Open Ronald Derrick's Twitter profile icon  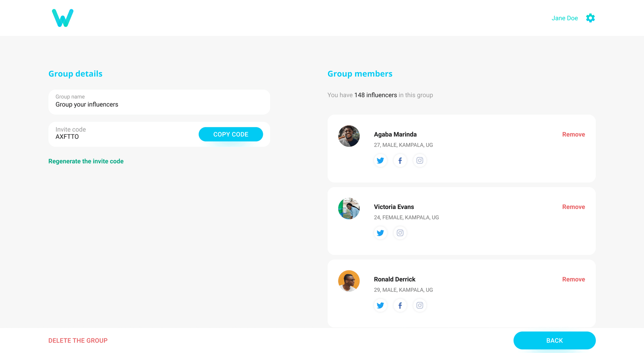[x=380, y=305]
